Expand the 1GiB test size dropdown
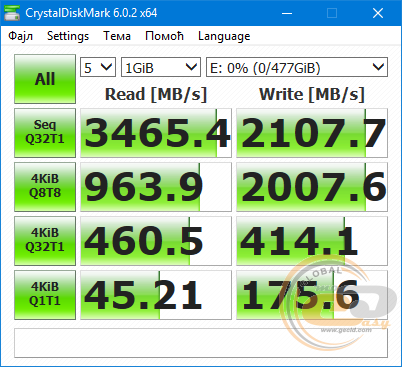This screenshot has width=402, height=367. (x=161, y=67)
